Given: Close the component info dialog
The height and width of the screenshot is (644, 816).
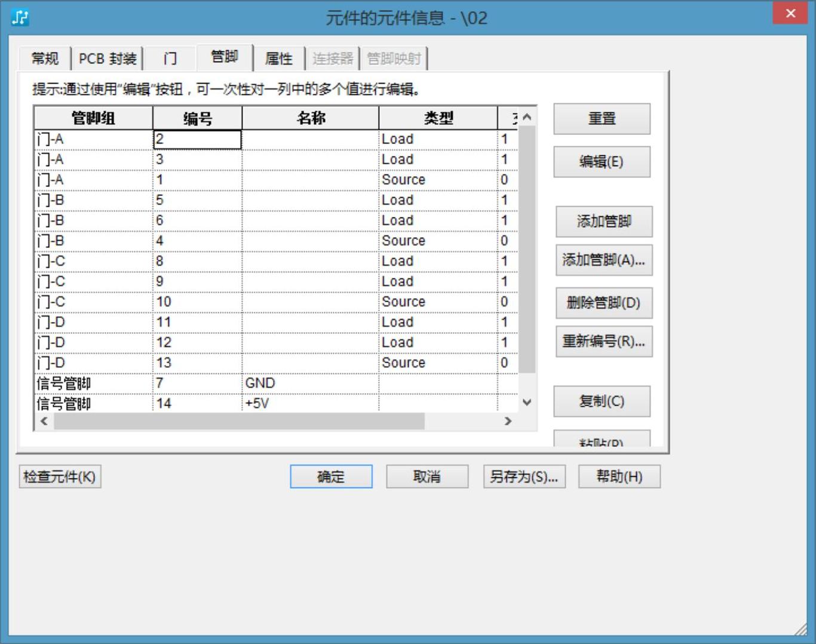Looking at the screenshot, I should [x=790, y=13].
